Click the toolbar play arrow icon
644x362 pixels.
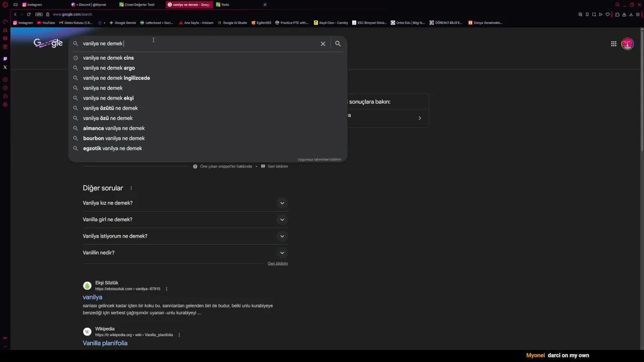tap(601, 14)
